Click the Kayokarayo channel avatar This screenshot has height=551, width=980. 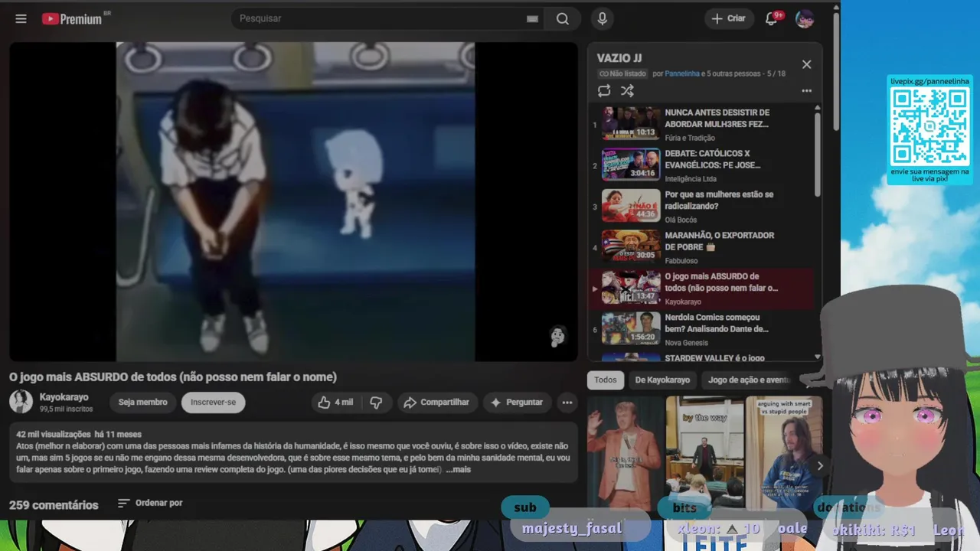21,402
